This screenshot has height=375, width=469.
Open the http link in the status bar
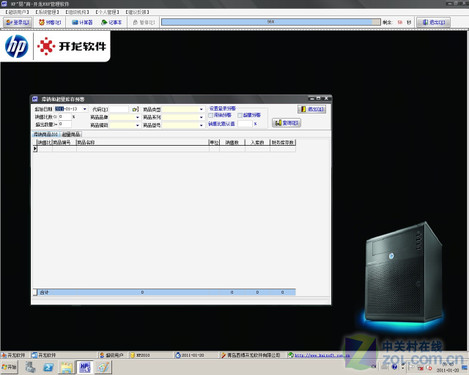(x=322, y=355)
